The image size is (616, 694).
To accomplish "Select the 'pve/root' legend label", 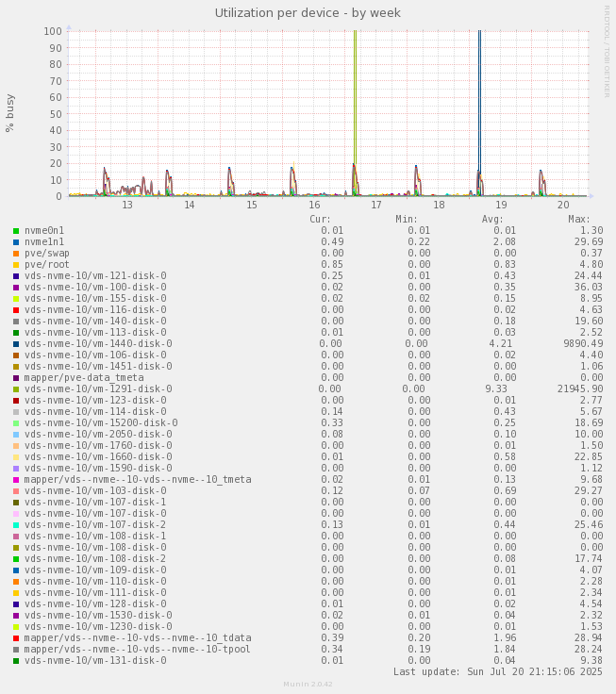I will click(47, 265).
